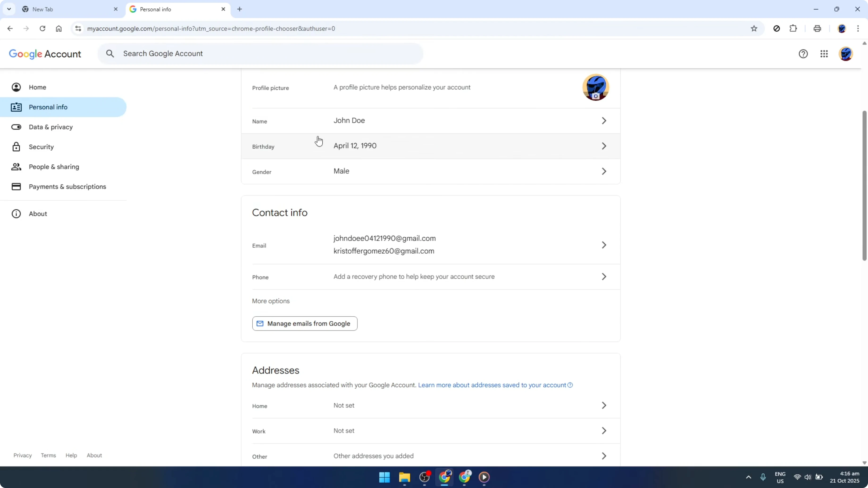The image size is (868, 488).
Task: Click the Data & privacy toggle icon
Action: (x=16, y=127)
